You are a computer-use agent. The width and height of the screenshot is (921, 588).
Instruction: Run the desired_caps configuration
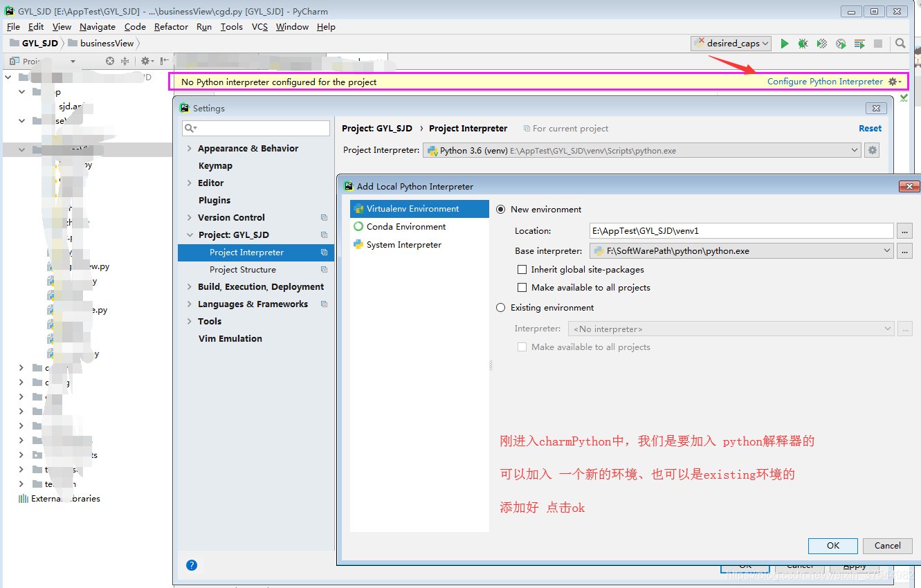click(x=784, y=44)
